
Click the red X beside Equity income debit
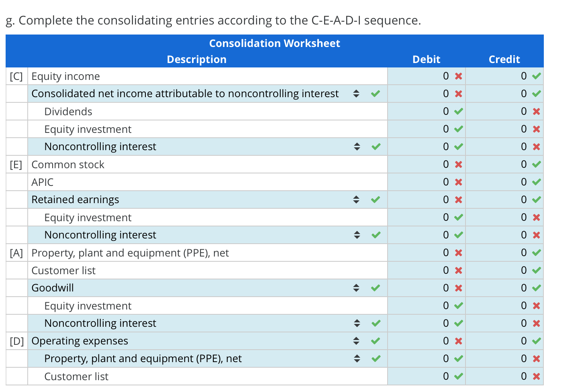click(459, 76)
